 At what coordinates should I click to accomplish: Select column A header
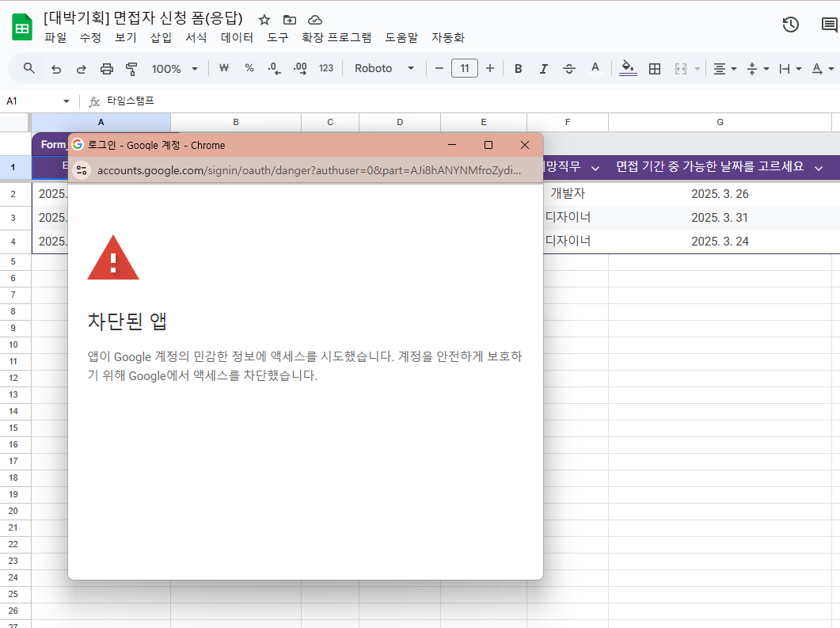(x=101, y=122)
